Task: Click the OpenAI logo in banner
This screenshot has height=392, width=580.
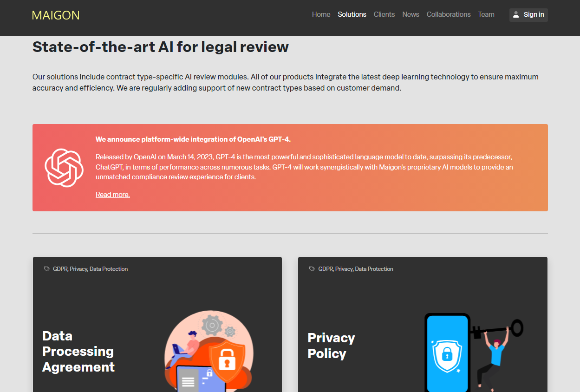Action: point(64,168)
